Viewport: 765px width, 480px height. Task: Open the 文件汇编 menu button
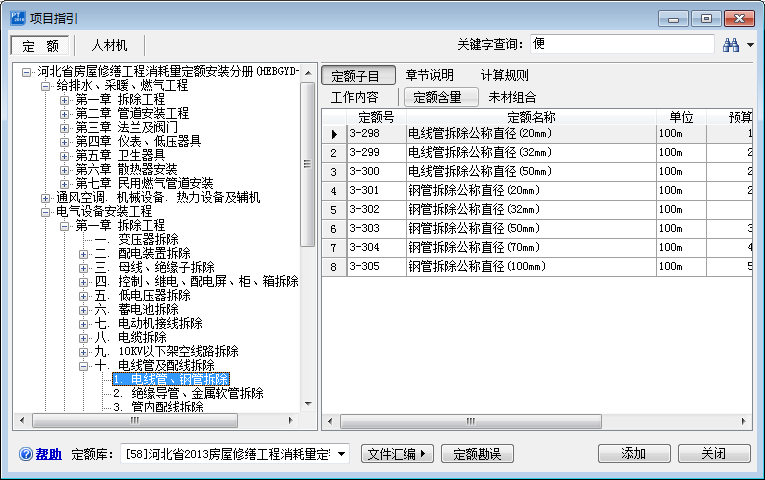click(x=397, y=454)
